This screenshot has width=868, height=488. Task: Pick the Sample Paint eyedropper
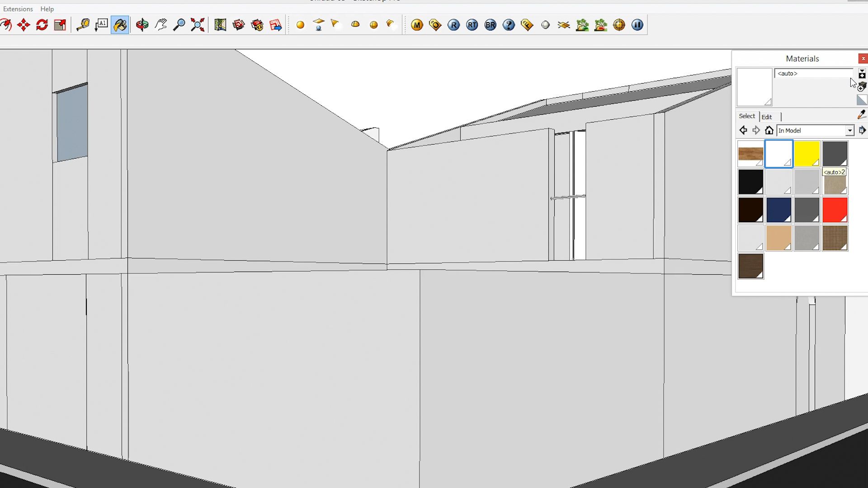click(x=862, y=115)
